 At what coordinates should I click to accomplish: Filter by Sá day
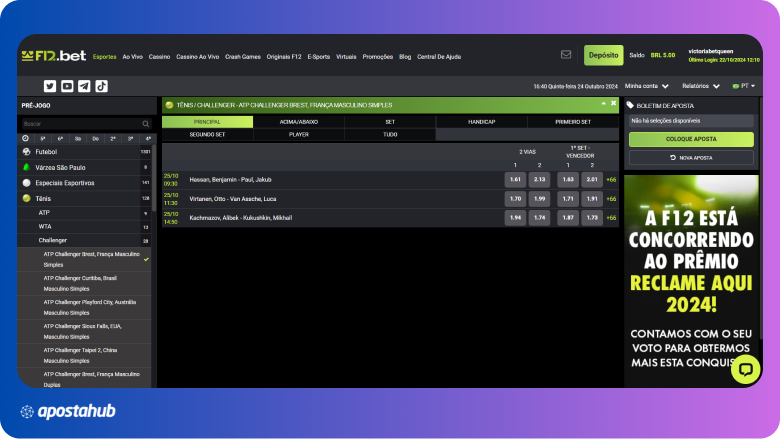click(x=78, y=139)
